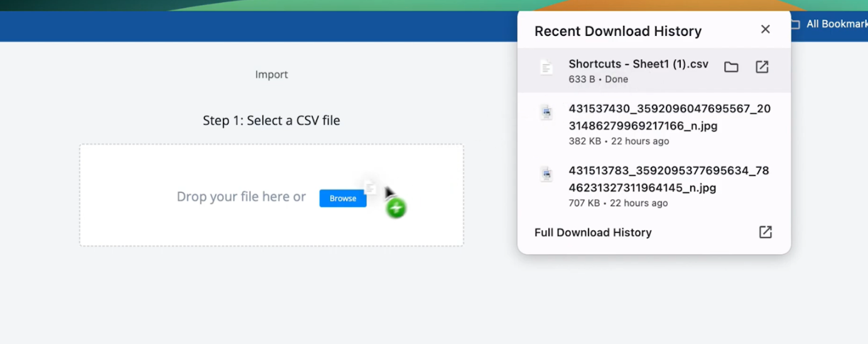Click the '633 B • Done' status text

(x=598, y=79)
